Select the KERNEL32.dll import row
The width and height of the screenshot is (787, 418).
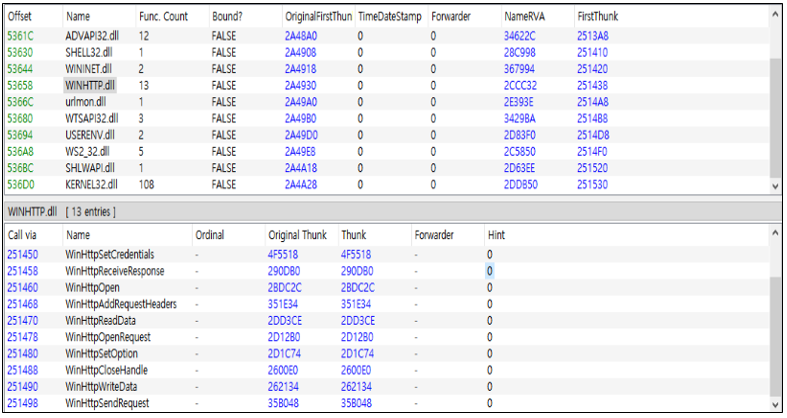tap(386, 185)
